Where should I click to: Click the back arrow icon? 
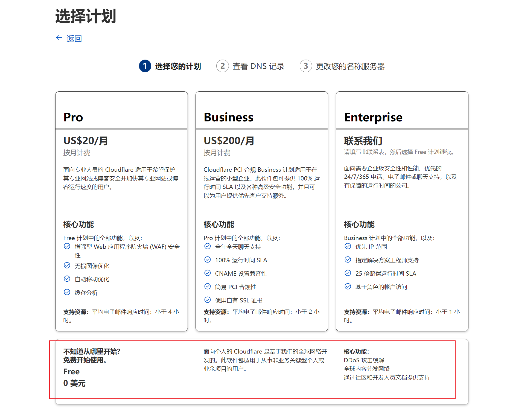click(x=59, y=37)
